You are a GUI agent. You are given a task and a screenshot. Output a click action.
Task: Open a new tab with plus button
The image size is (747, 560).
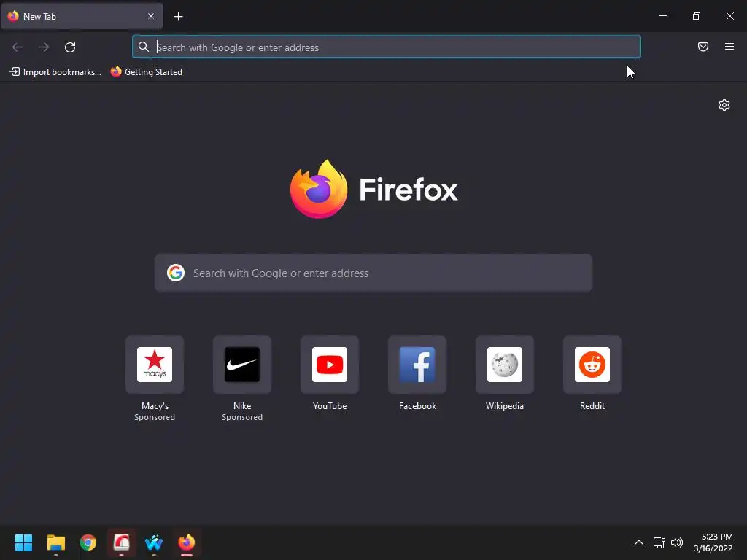[x=178, y=17]
